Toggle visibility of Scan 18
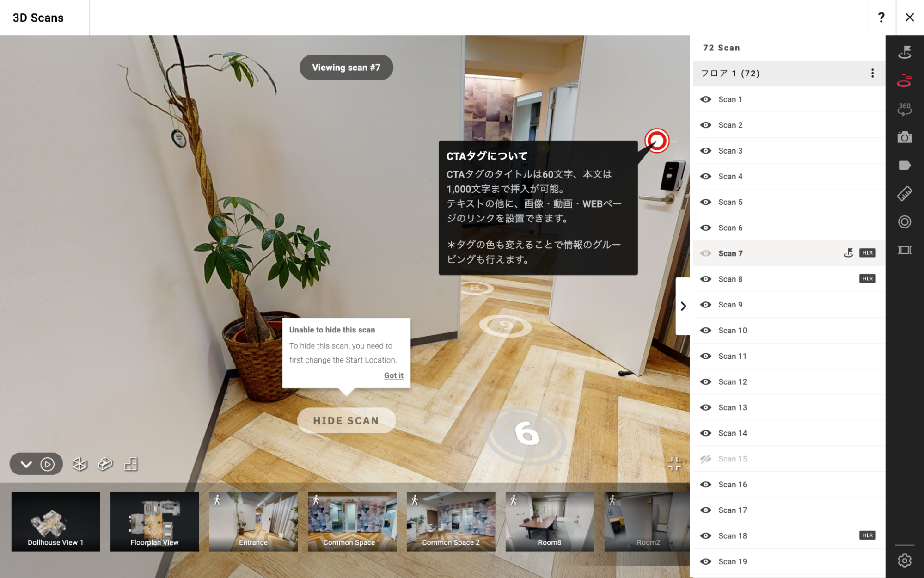The height and width of the screenshot is (578, 924). (705, 535)
